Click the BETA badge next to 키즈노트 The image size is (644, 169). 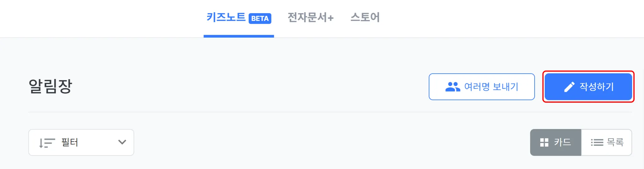tap(260, 18)
